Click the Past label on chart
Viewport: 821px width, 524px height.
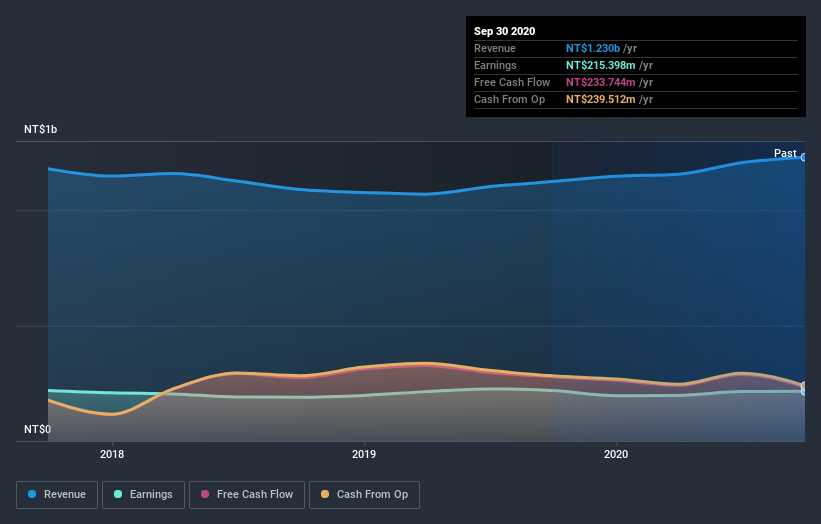point(785,153)
